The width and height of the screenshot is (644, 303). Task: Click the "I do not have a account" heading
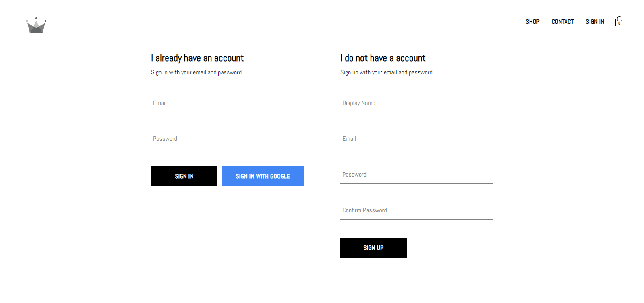click(x=383, y=58)
